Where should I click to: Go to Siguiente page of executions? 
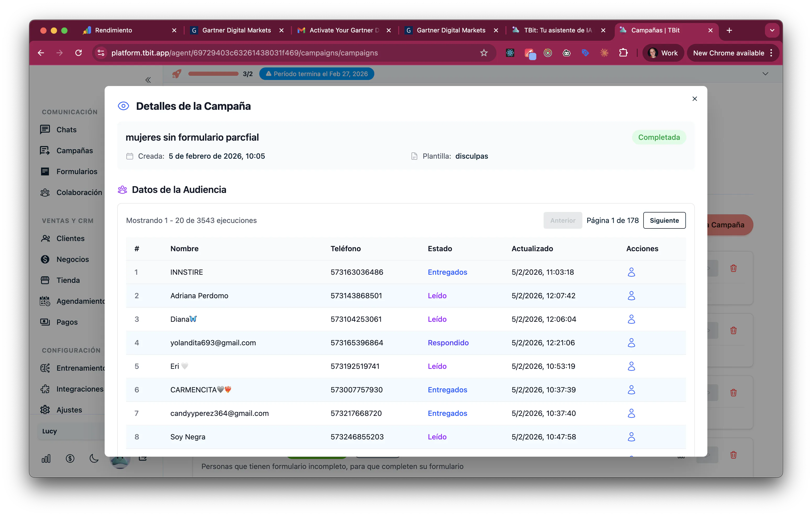click(x=664, y=220)
